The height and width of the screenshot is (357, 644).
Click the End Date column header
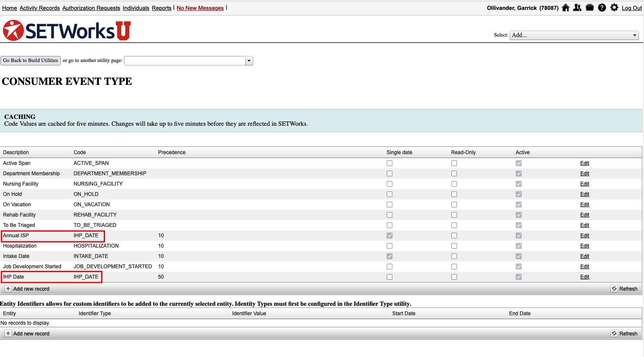pos(520,314)
